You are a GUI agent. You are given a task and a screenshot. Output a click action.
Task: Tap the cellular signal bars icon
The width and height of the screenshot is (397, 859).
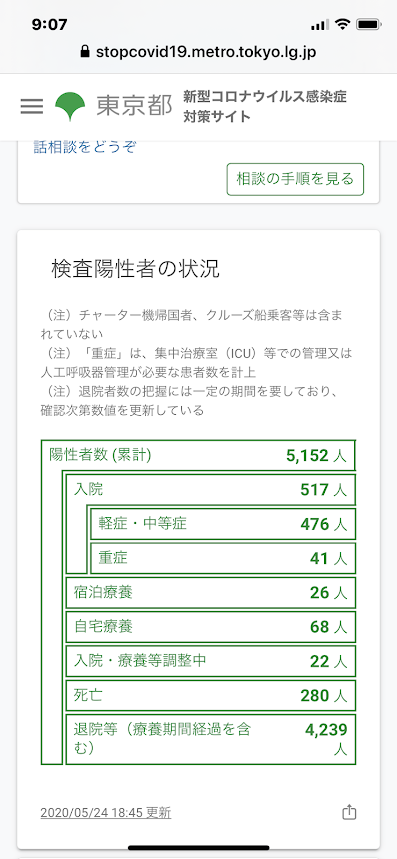click(320, 25)
